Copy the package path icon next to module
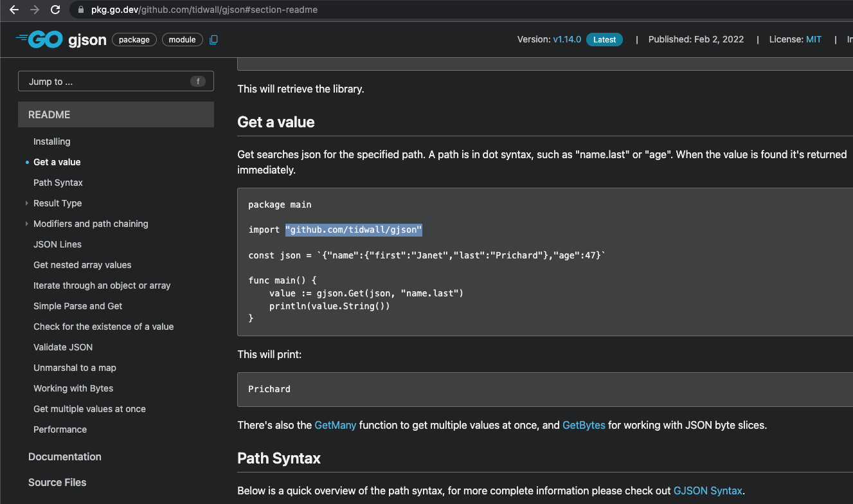Image resolution: width=853 pixels, height=504 pixels. [x=213, y=40]
